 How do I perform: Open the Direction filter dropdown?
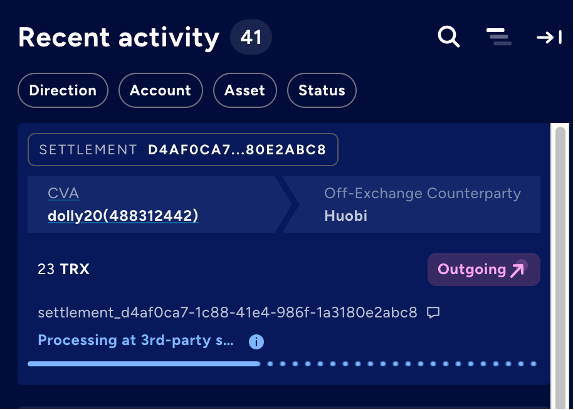tap(63, 90)
